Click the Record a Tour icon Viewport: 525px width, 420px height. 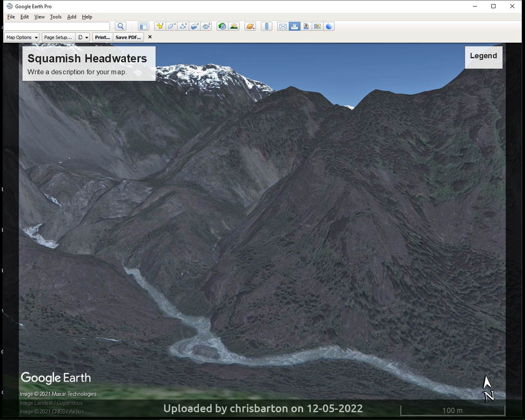point(206,26)
